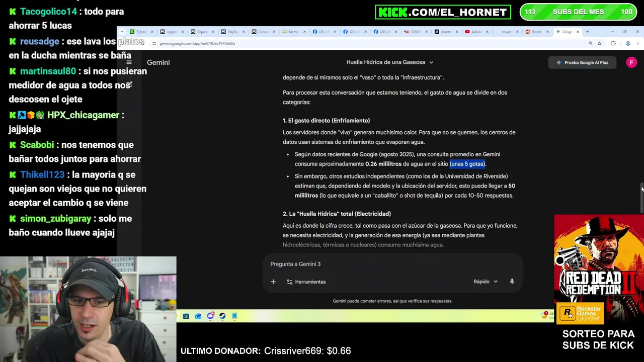Viewport: 644px width, 362px height.
Task: Open the Chrome profile icon
Action: 628,43
